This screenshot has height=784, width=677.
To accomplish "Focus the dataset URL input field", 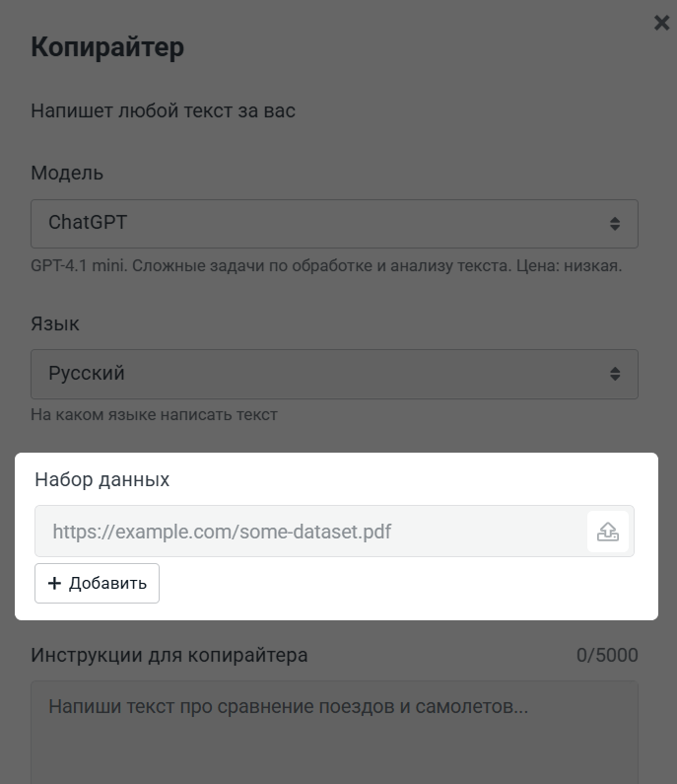I will (310, 532).
